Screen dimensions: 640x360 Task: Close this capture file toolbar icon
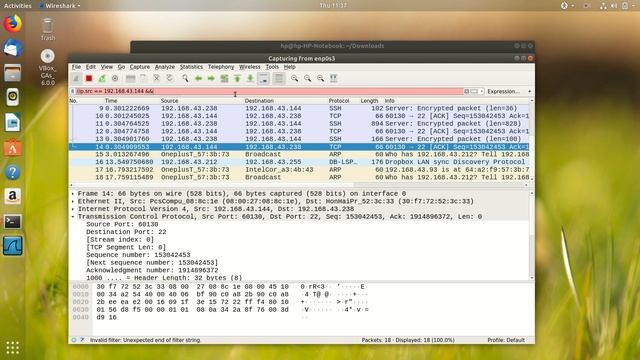[x=157, y=78]
